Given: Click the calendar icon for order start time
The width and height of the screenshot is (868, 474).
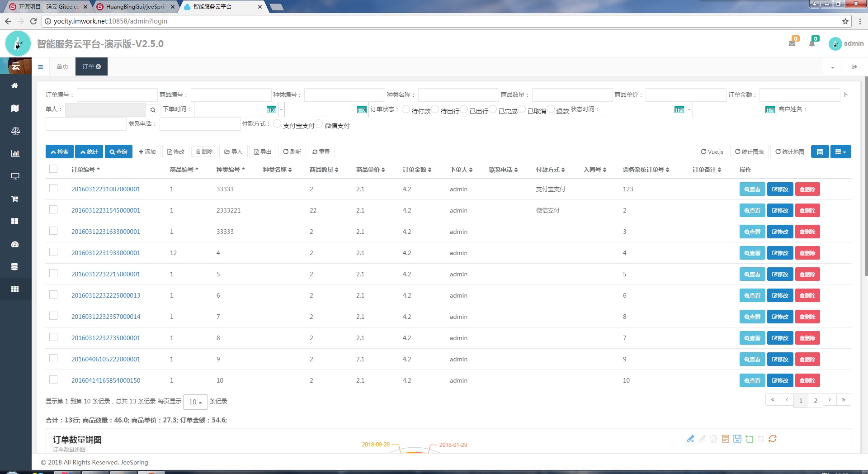Looking at the screenshot, I should (271, 109).
